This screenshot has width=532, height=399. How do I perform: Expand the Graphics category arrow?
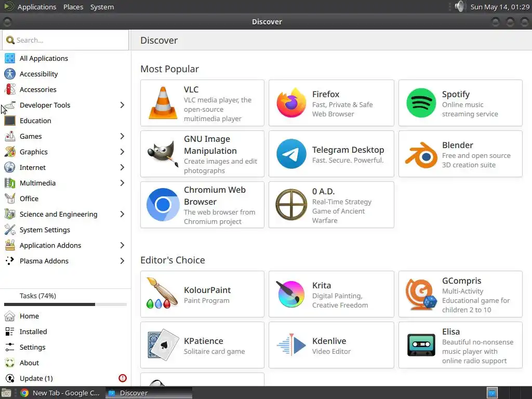pyautogui.click(x=122, y=152)
